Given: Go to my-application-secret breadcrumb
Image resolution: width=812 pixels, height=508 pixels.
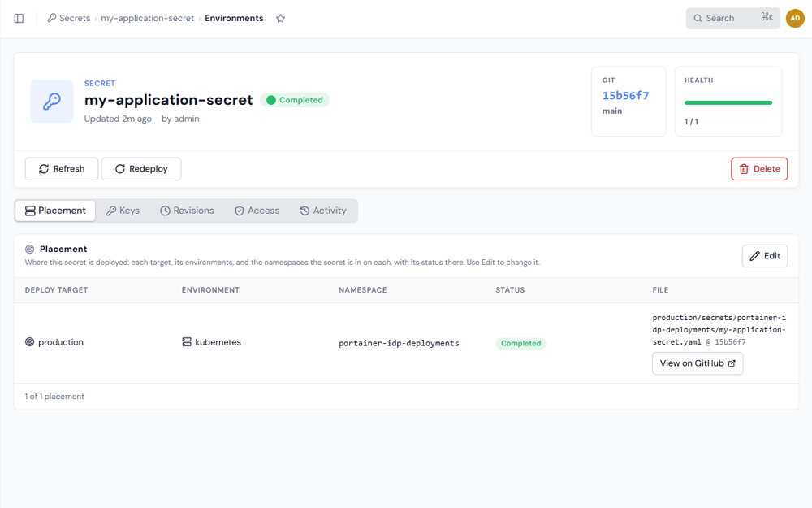Looking at the screenshot, I should pos(147,18).
